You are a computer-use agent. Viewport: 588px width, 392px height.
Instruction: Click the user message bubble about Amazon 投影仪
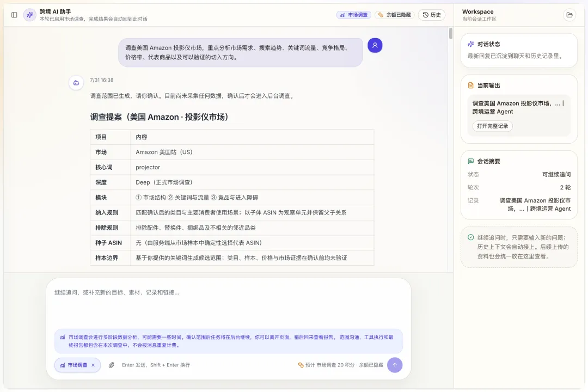(241, 52)
